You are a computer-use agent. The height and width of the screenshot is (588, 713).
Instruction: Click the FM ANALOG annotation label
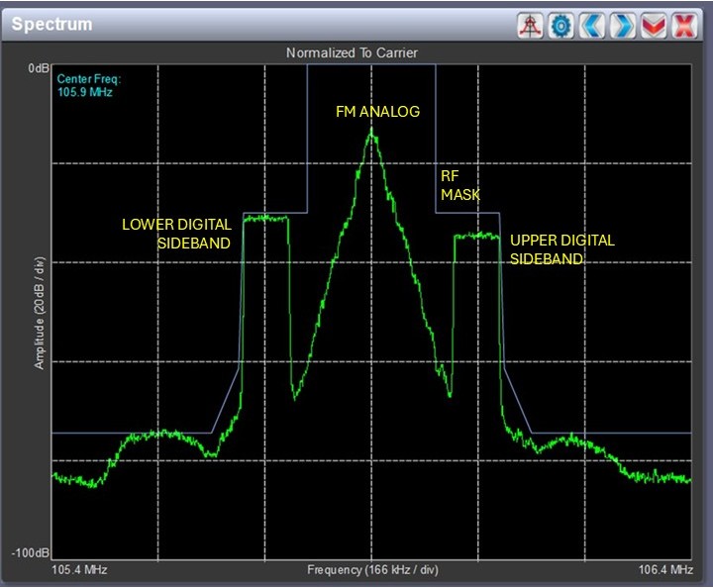[378, 112]
